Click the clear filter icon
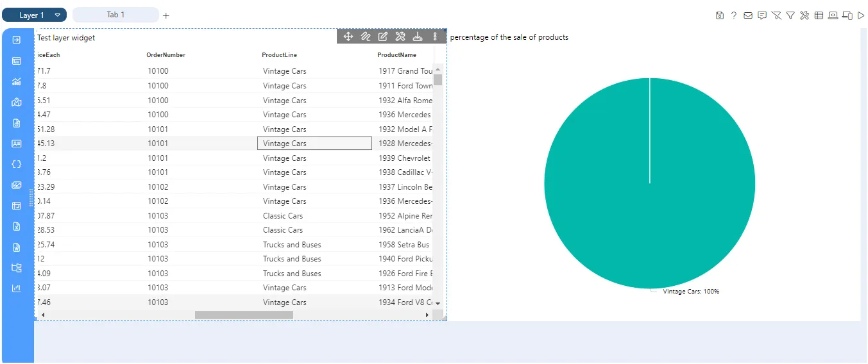Viewport: 868px width, 364px height. coord(776,15)
